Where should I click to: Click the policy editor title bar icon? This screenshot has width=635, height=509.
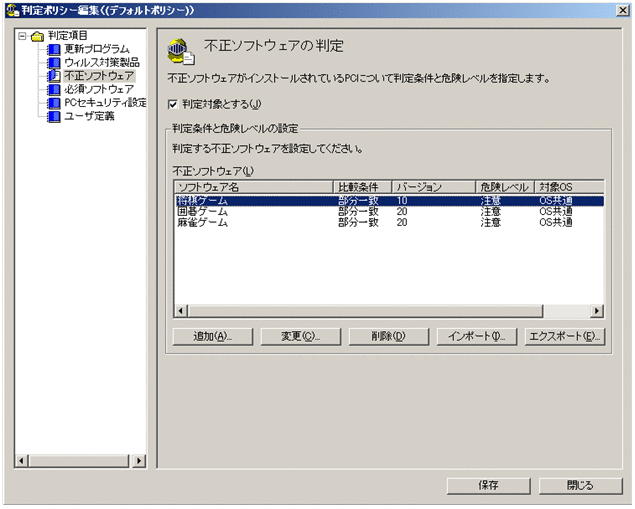12,10
